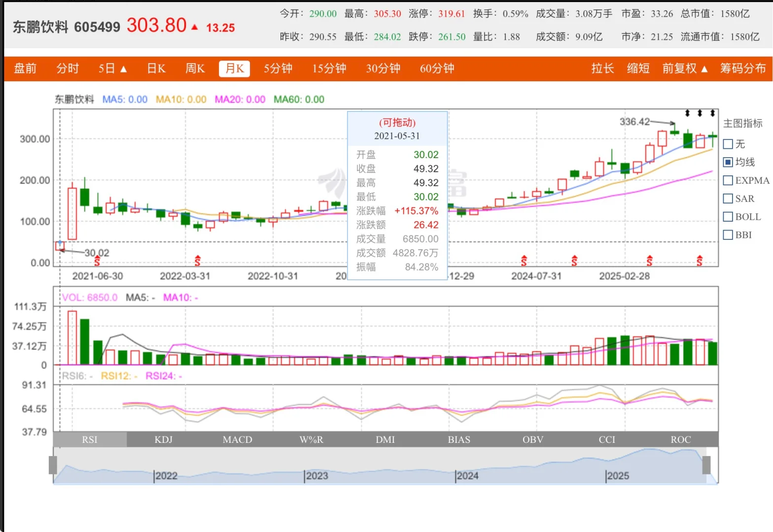Select the CCI indicator tab
The image size is (773, 532).
coord(607,439)
